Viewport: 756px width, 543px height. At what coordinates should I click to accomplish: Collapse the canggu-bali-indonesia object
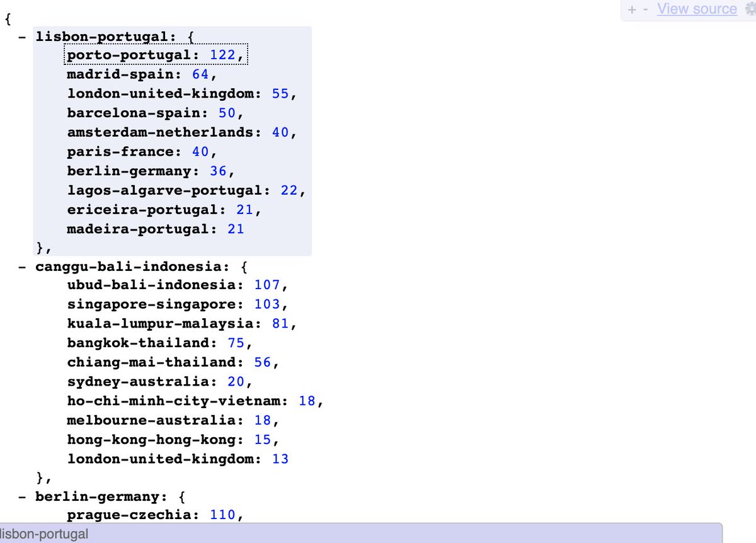point(23,266)
